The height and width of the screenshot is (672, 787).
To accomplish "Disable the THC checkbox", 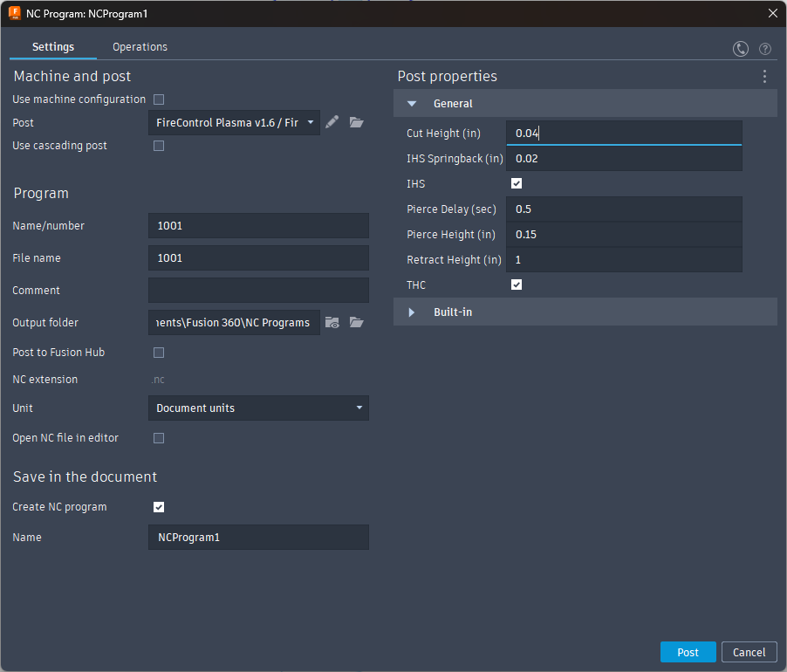I will pyautogui.click(x=517, y=285).
